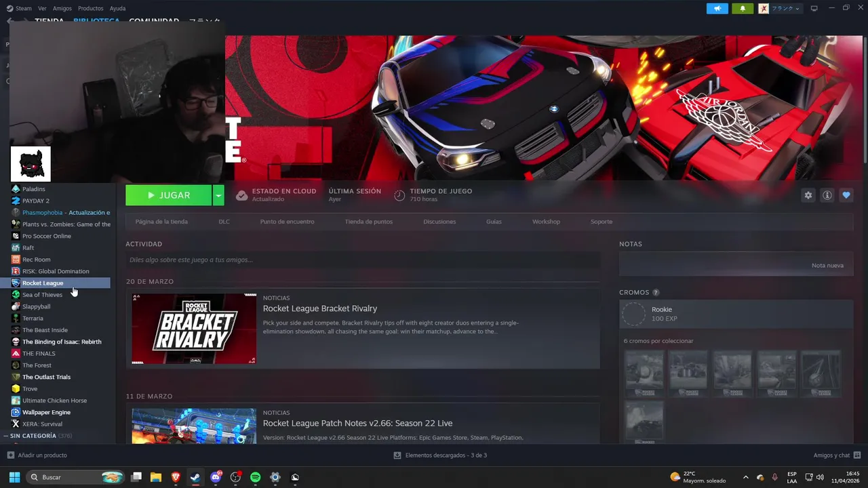The width and height of the screenshot is (868, 488).
Task: Open the Ver menu
Action: (42, 8)
